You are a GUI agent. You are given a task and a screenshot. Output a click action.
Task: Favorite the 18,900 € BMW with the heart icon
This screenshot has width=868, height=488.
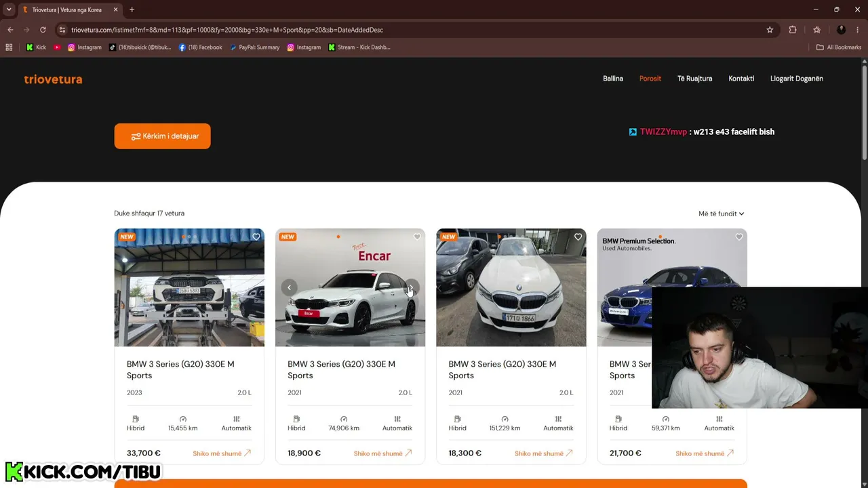417,237
